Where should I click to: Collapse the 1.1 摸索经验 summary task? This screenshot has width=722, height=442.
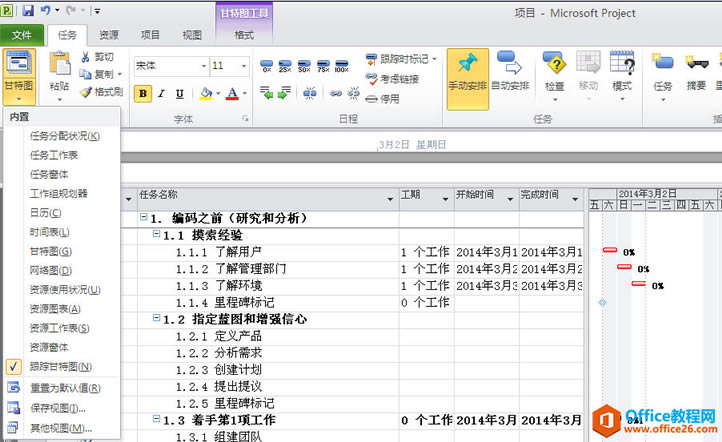click(x=157, y=234)
